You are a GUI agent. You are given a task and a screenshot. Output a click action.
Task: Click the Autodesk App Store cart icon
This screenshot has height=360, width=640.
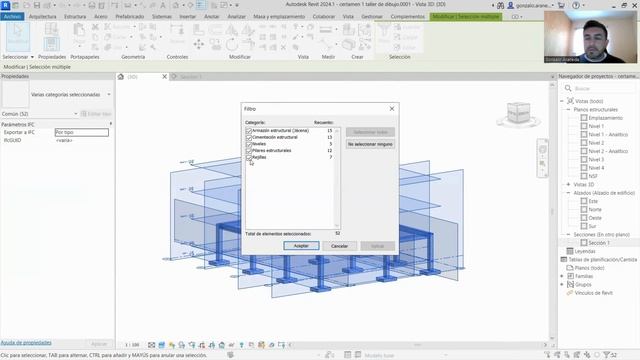(561, 5)
